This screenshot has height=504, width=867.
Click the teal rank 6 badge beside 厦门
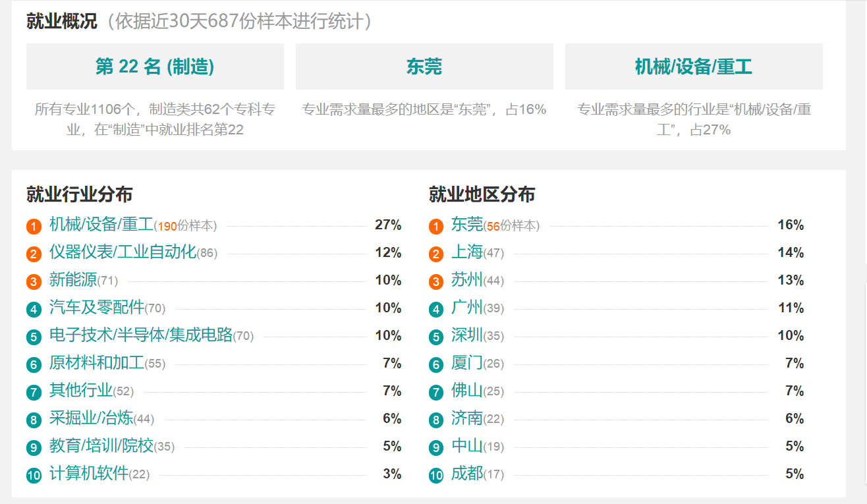(x=436, y=365)
